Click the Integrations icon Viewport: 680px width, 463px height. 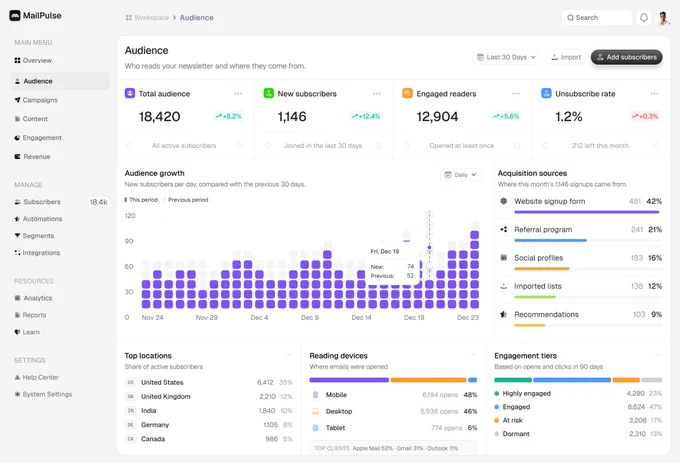coord(17,253)
